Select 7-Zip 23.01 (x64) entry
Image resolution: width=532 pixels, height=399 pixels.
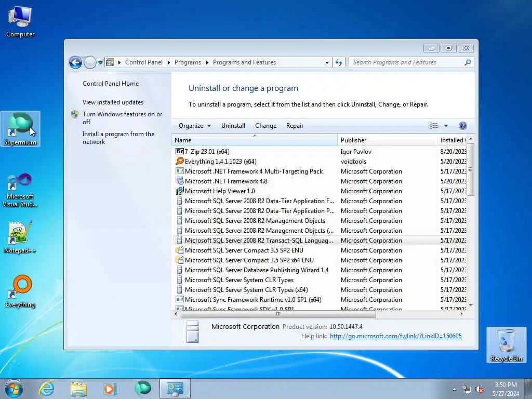click(x=320, y=152)
